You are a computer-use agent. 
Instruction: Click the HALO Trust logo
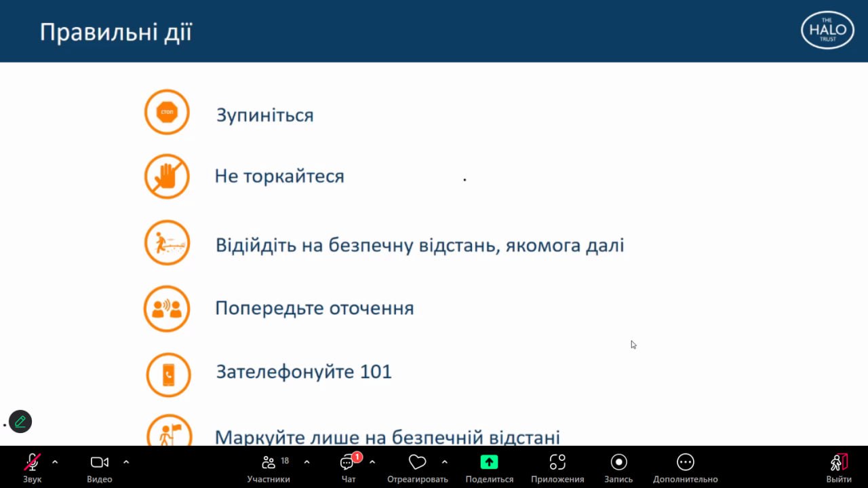[827, 31]
